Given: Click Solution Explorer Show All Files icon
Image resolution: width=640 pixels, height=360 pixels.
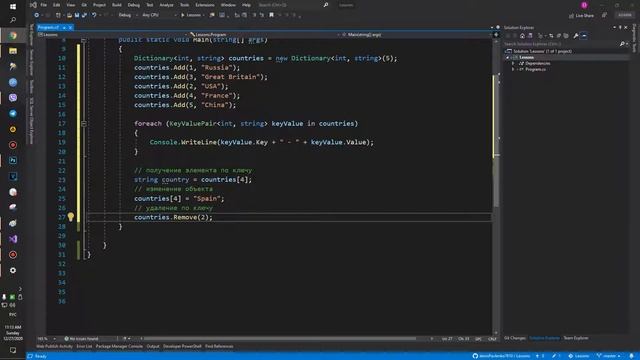Looking at the screenshot, I should (565, 36).
